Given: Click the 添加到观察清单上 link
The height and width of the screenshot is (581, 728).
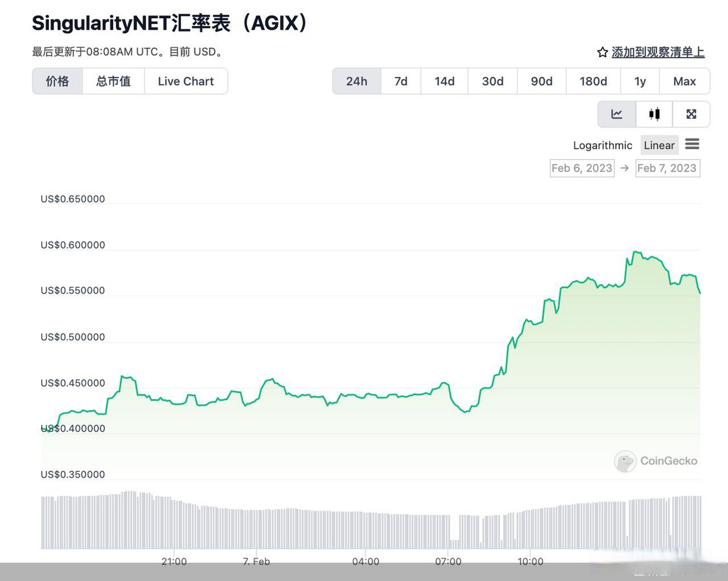Looking at the screenshot, I should tap(658, 52).
